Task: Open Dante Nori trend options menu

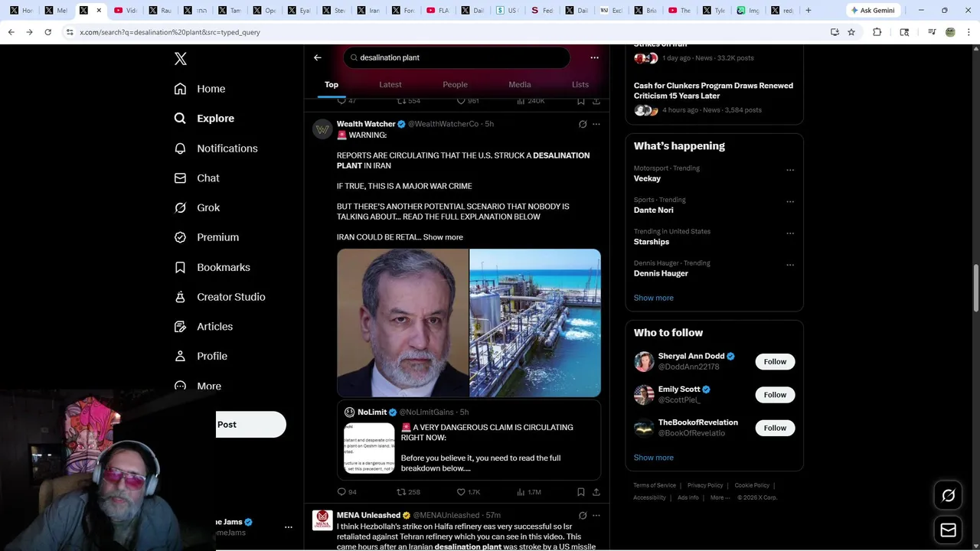Action: coord(790,202)
